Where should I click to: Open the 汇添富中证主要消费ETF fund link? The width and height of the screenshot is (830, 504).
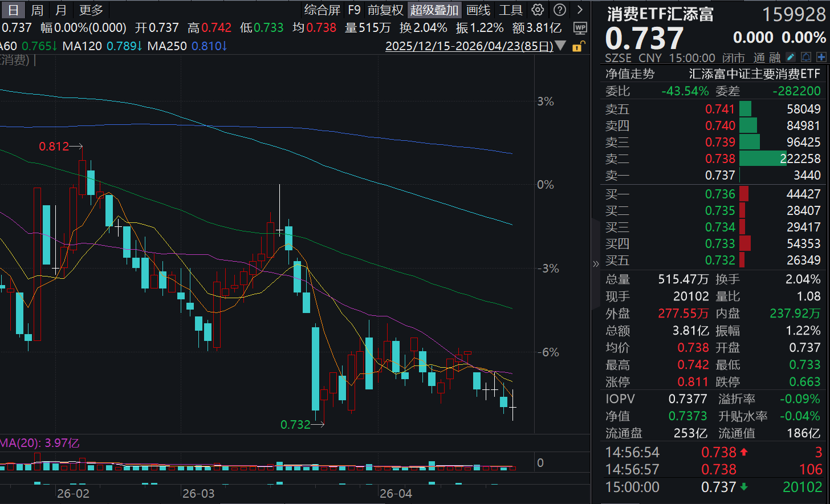[756, 74]
